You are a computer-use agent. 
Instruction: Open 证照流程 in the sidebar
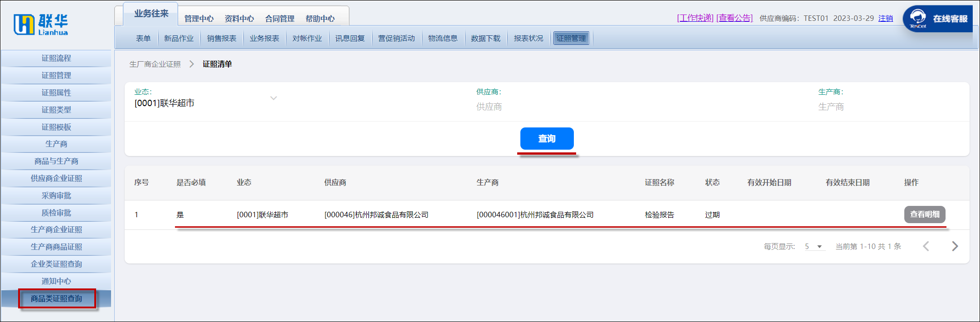[x=56, y=59]
